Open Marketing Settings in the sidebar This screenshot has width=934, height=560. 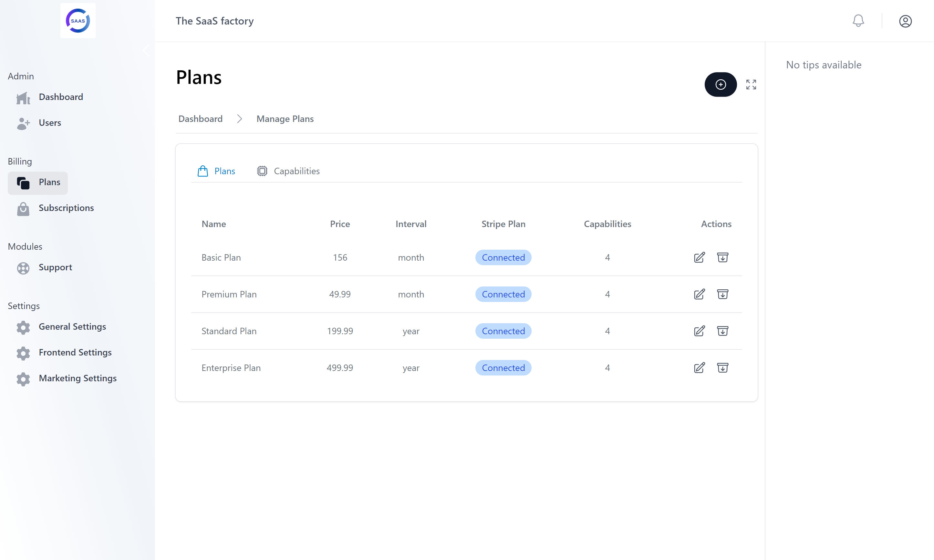click(x=78, y=378)
